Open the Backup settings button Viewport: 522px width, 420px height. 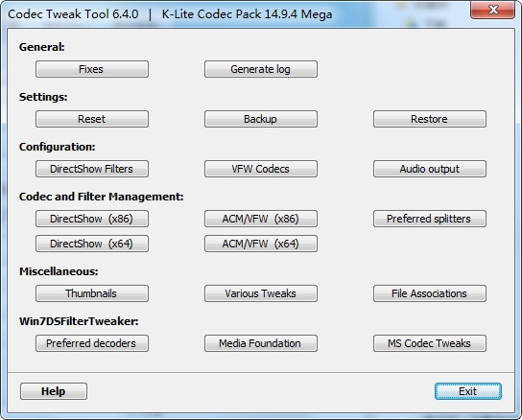point(261,119)
